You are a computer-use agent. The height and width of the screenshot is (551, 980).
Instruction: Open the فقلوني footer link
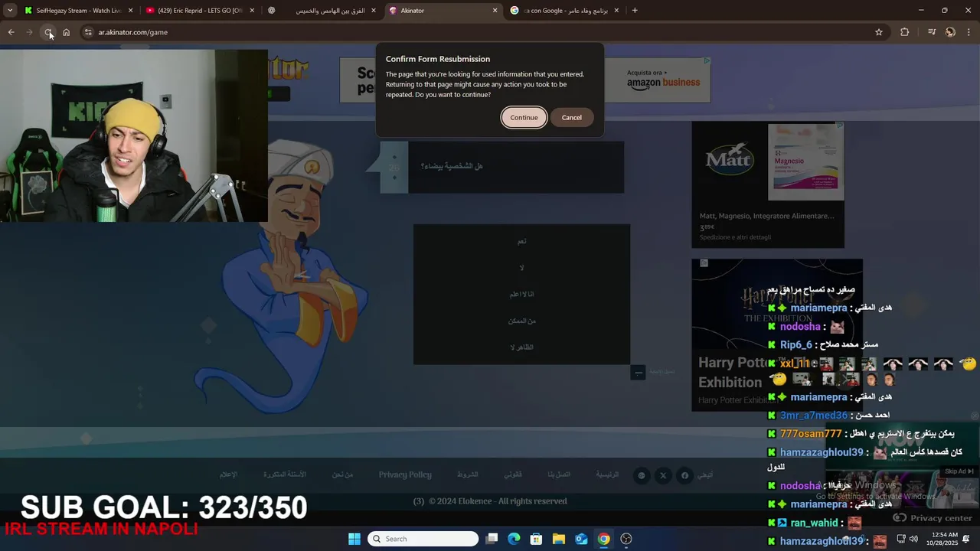(x=513, y=474)
